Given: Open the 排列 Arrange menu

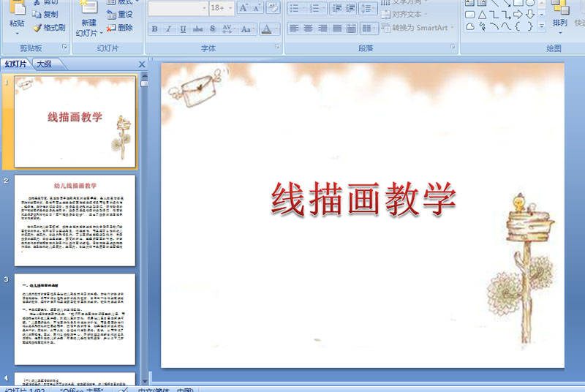Looking at the screenshot, I should [x=559, y=17].
